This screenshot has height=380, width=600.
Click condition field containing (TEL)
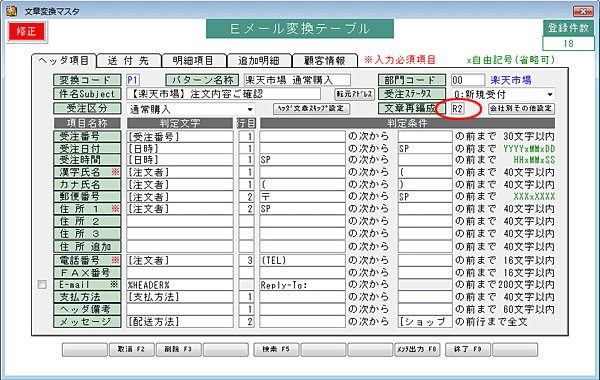coord(302,261)
